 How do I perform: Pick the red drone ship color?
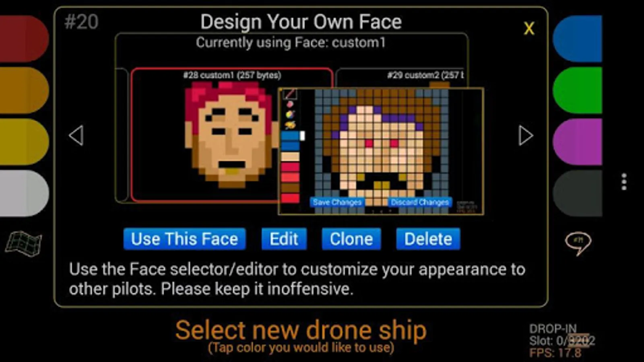tap(24, 38)
